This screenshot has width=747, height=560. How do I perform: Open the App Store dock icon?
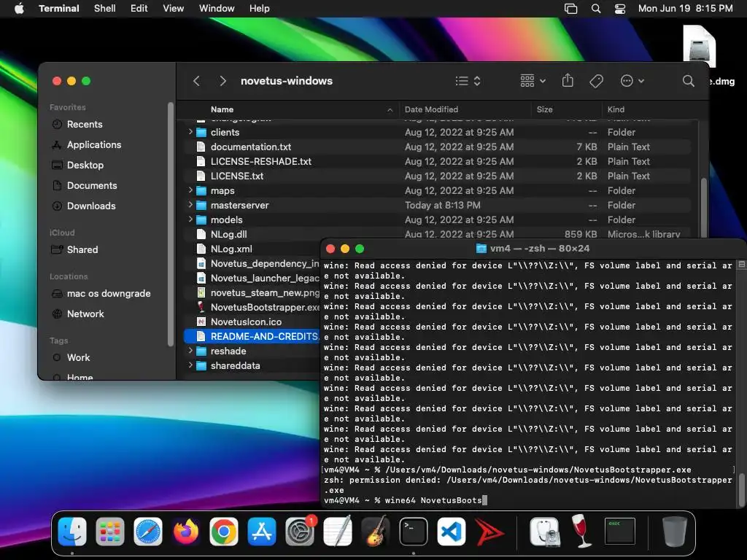(262, 532)
